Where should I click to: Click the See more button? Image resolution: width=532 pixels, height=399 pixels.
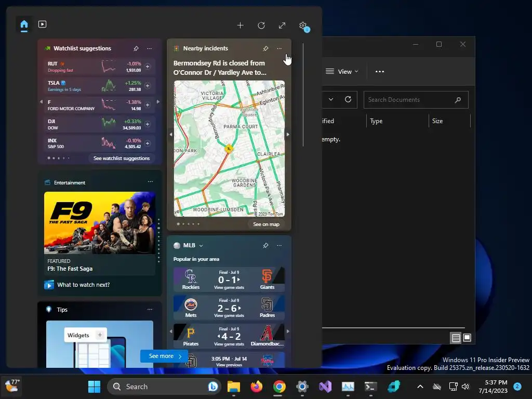[x=165, y=356]
